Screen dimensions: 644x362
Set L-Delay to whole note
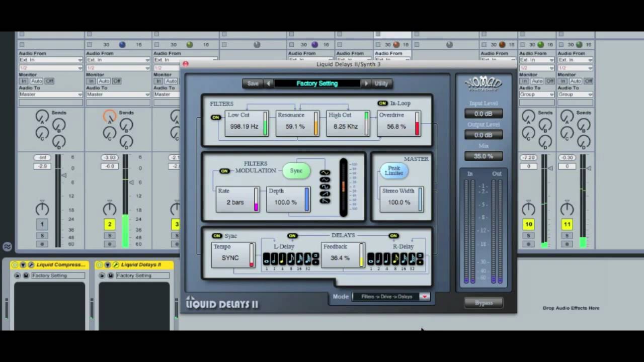(x=267, y=259)
